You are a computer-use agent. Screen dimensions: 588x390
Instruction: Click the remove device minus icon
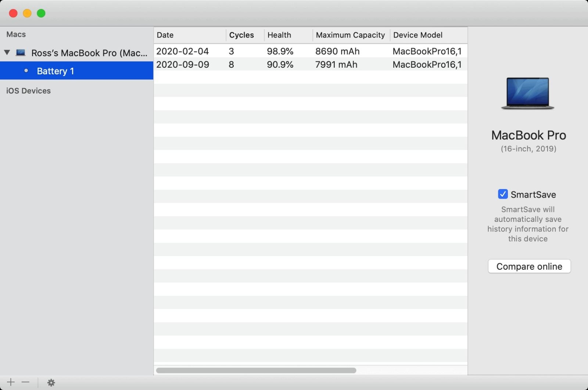tap(25, 382)
